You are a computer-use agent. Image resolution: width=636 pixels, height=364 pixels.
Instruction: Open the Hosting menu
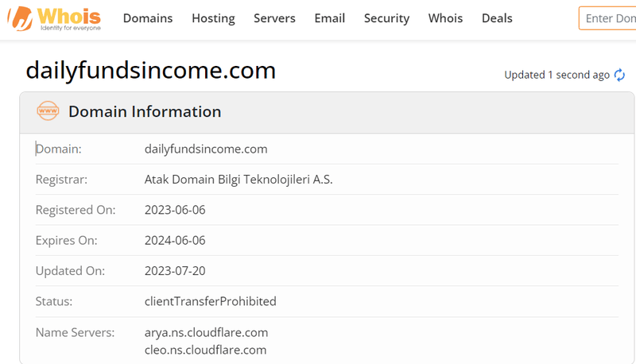point(213,18)
